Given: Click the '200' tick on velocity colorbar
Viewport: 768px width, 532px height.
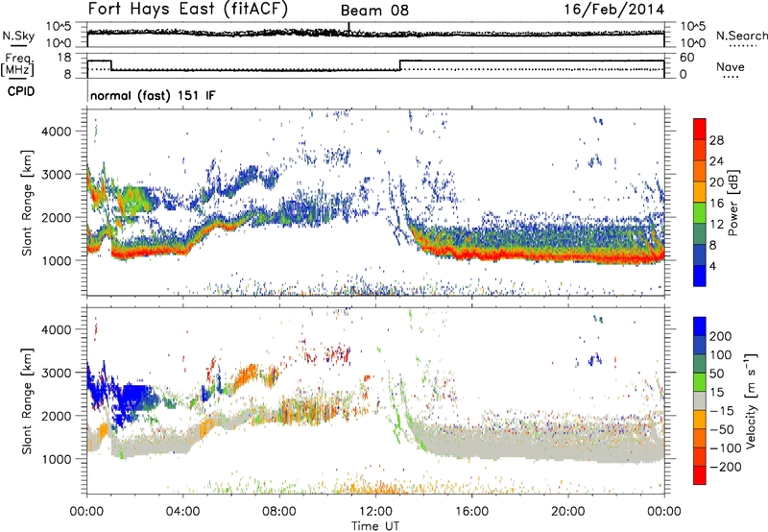Looking at the screenshot, I should 721,336.
